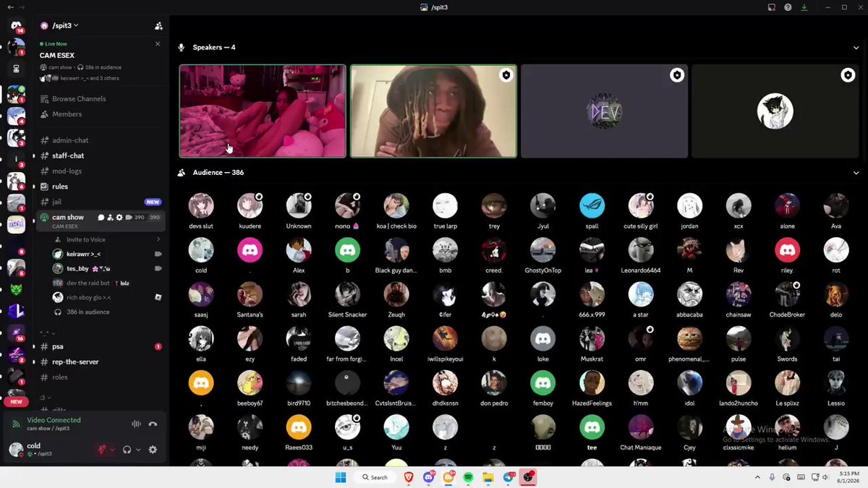Viewport: 868px width, 488px height.
Task: Collapse the Audience section chevron
Action: tap(856, 173)
